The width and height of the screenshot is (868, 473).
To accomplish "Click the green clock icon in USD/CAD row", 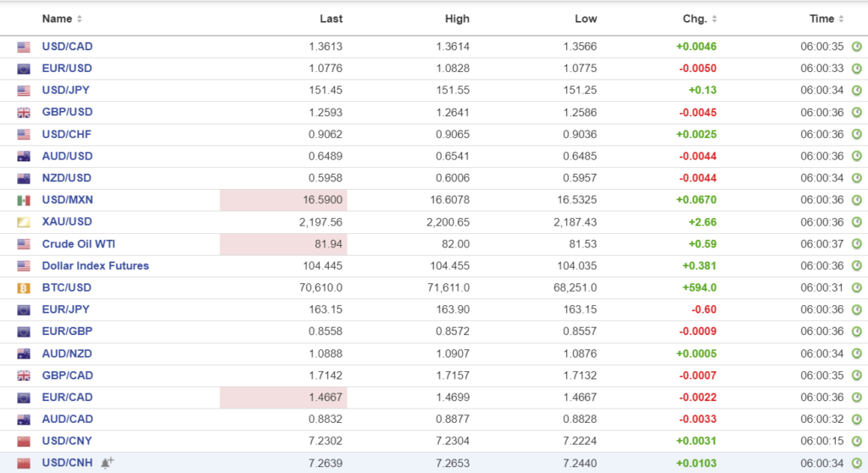I will (x=856, y=47).
